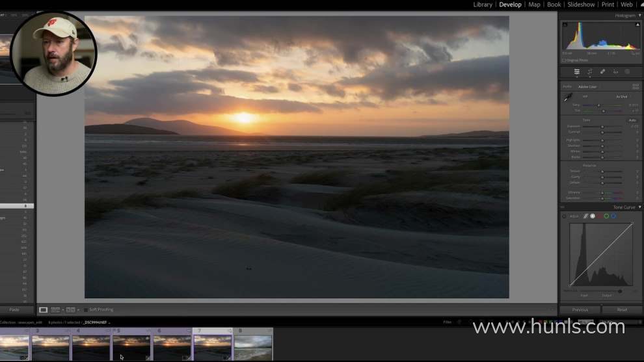Tick the Original Photo checkbox
The height and width of the screenshot is (362, 644).
click(564, 60)
